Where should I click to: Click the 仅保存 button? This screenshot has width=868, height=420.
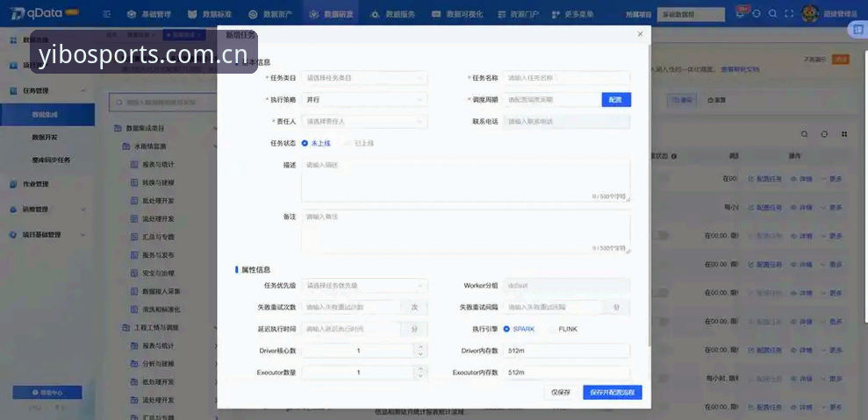(561, 392)
